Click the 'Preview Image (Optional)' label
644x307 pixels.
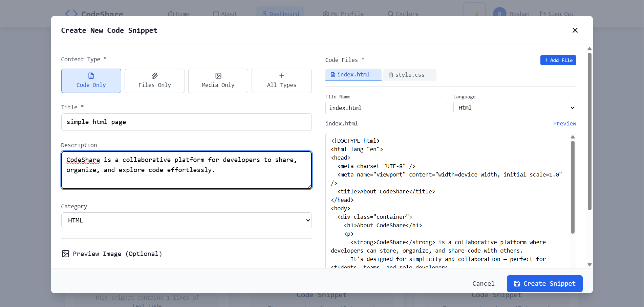[x=117, y=254]
